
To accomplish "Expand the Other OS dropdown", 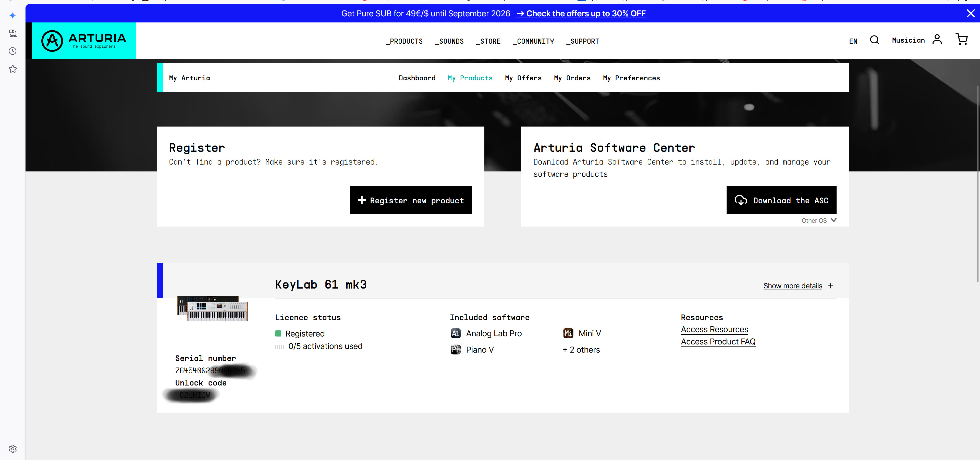I will 819,220.
